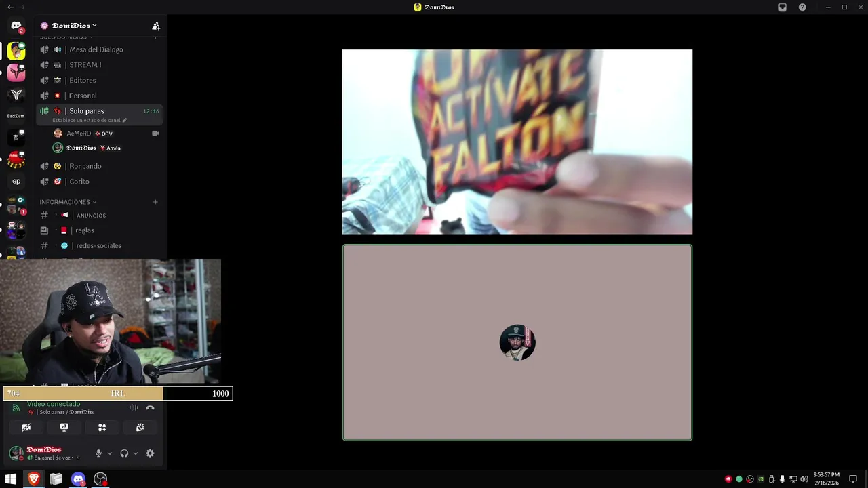868x488 pixels.
Task: Collapse the INFORMACIONES category
Action: pyautogui.click(x=67, y=202)
